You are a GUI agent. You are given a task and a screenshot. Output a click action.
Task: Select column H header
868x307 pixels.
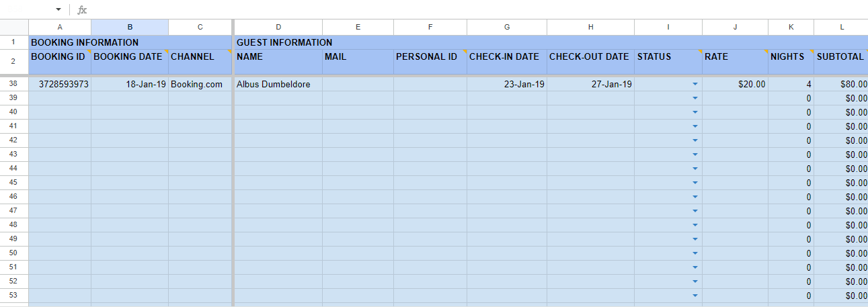[x=591, y=27]
